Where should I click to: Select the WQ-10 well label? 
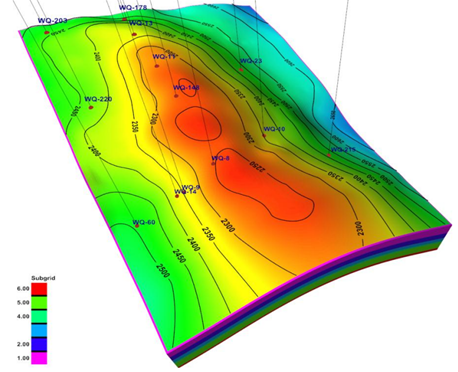pos(274,129)
